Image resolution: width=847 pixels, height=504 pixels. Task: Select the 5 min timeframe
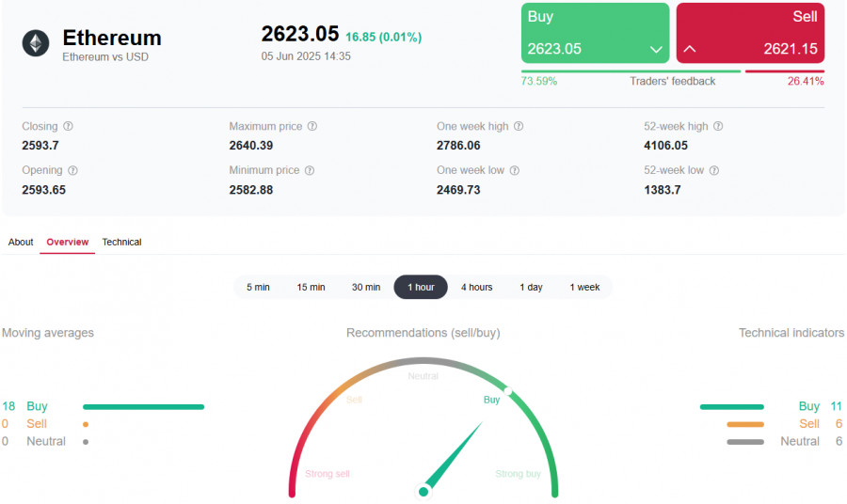click(258, 287)
